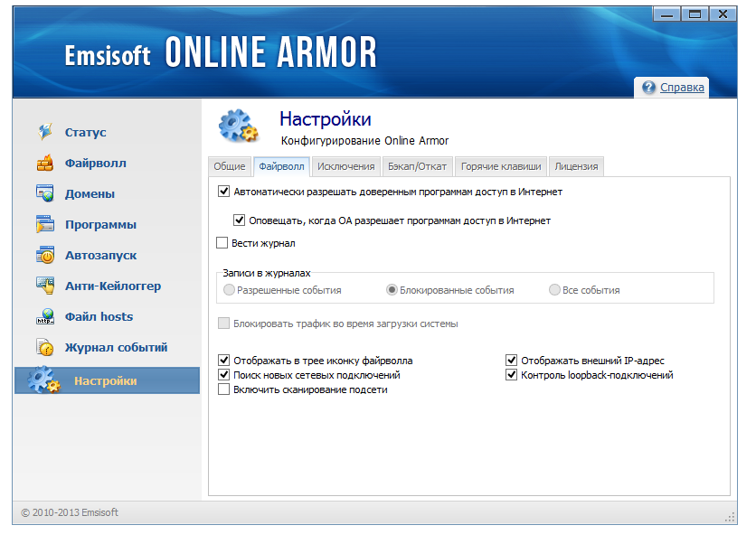The image size is (756, 544).
Task: Click the large gears icon beside Настройки heading
Action: point(238,127)
